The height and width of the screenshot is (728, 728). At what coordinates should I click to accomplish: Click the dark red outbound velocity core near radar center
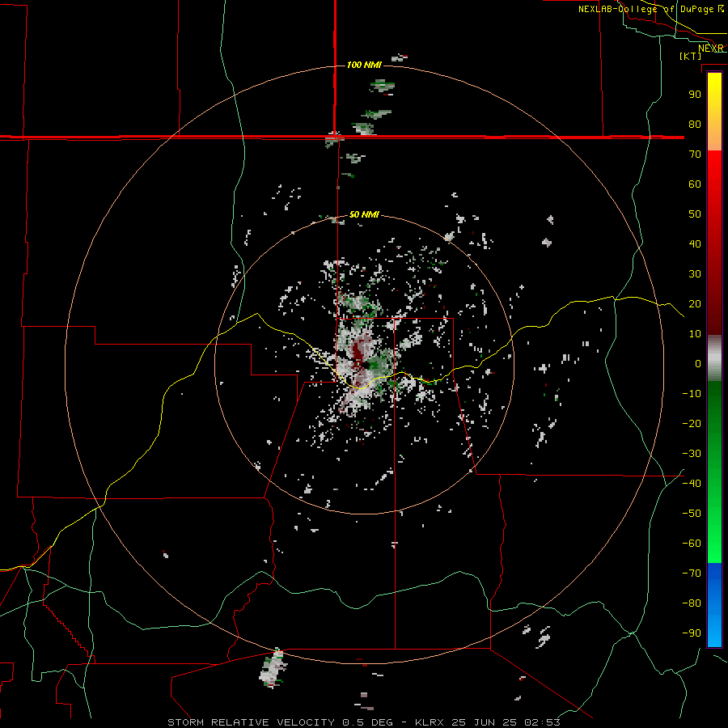point(358,353)
